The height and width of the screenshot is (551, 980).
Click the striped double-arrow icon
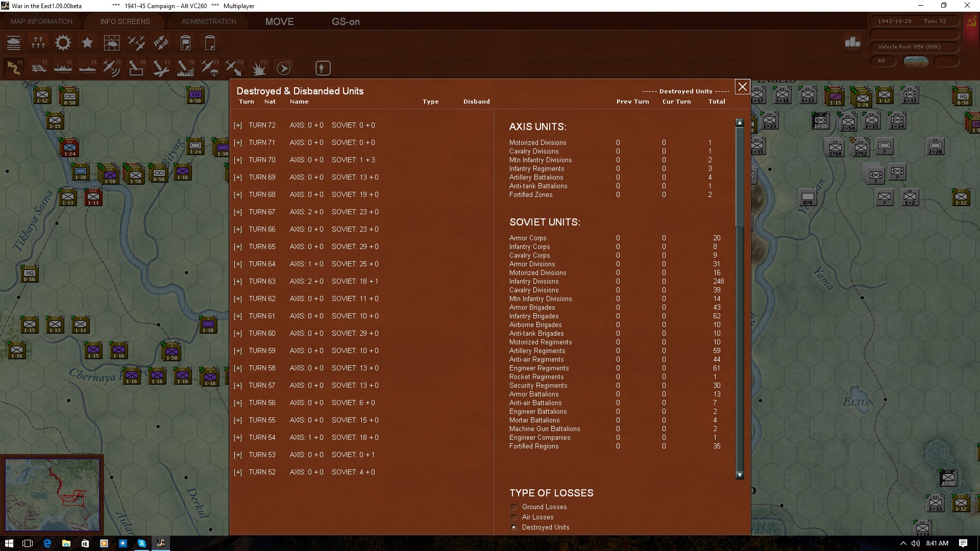pos(161,43)
